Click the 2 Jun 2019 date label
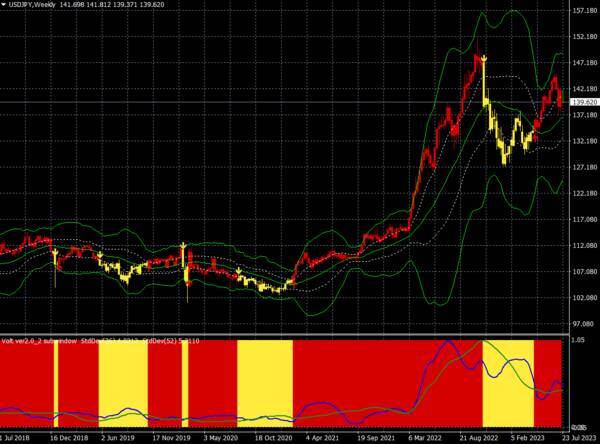Viewport: 600px width, 444px height. 119,438
